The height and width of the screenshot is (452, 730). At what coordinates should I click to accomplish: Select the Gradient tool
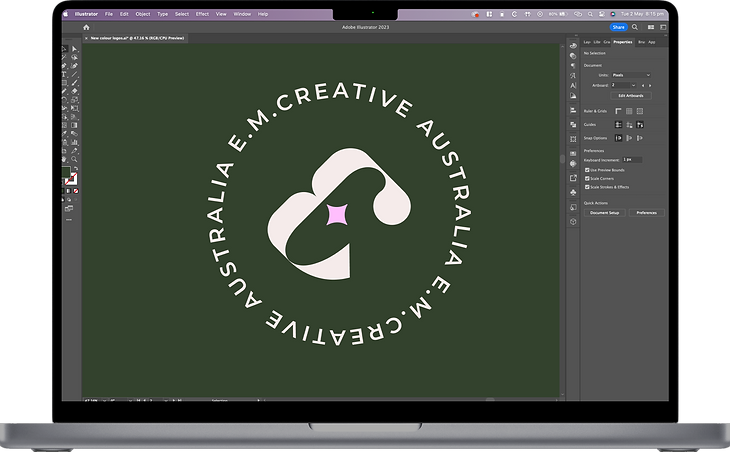[x=74, y=125]
